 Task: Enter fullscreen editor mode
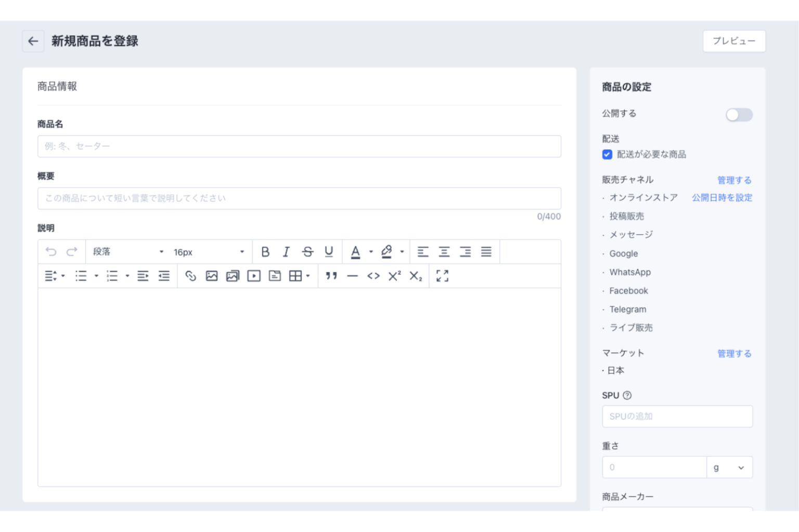pos(443,276)
